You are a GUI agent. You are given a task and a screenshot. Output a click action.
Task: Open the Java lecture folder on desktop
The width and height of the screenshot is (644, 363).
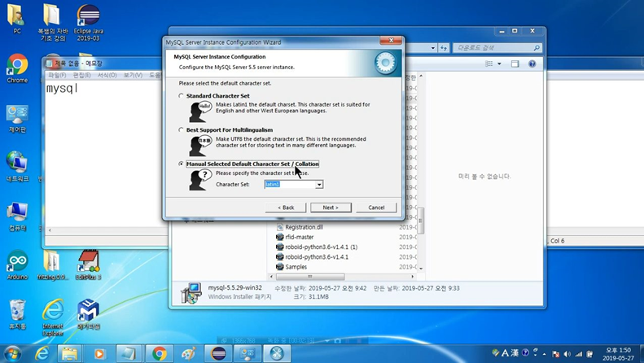(x=53, y=23)
